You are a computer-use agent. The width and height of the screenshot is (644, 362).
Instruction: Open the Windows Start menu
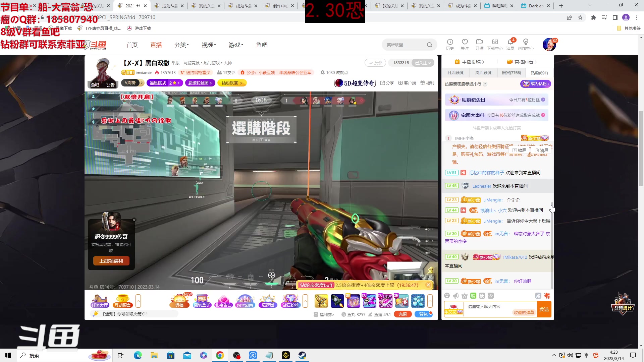click(8, 355)
